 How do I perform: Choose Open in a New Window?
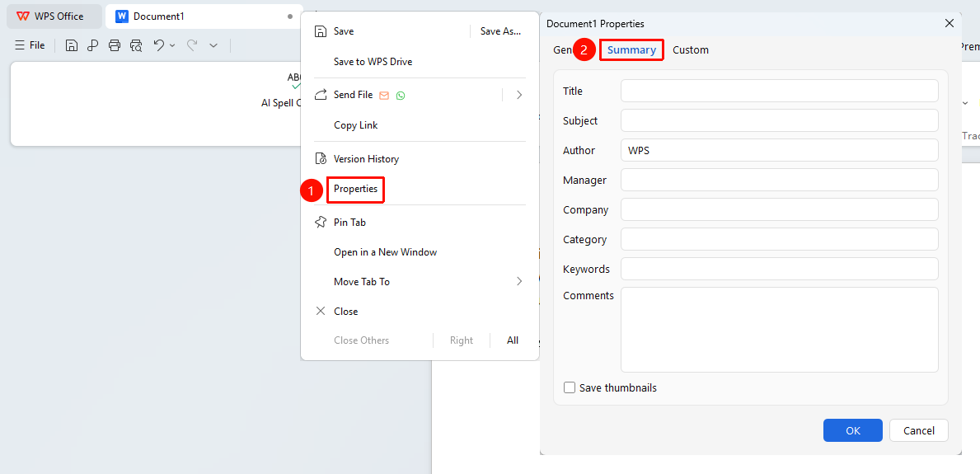[385, 252]
